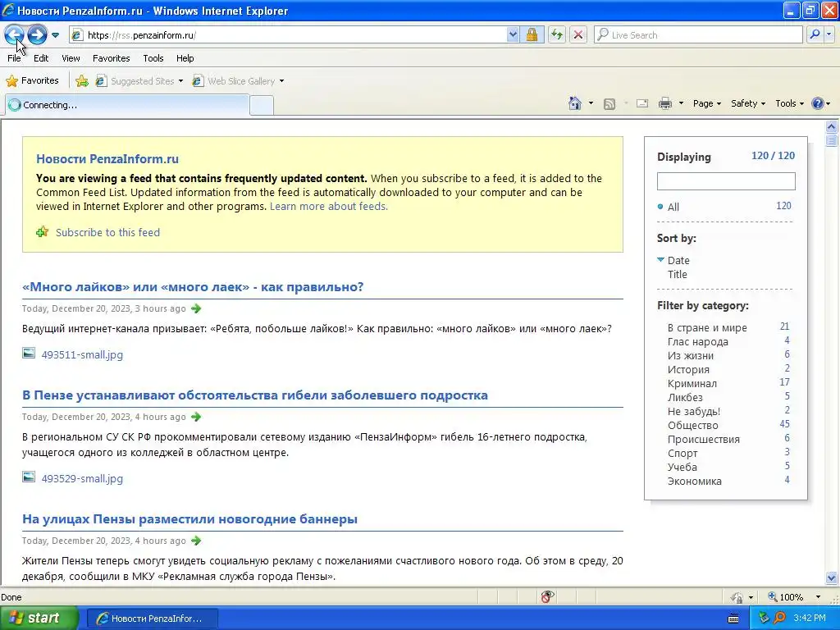
Task: Open the File menu
Action: [14, 58]
